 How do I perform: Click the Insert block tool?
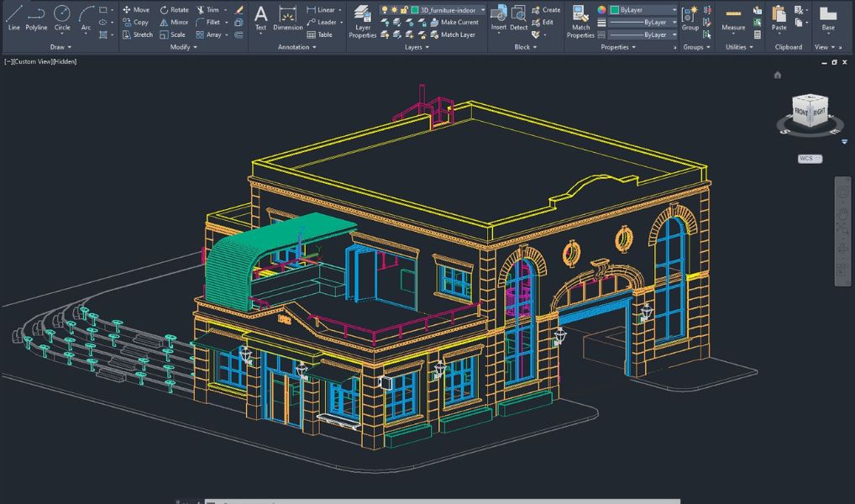coord(498,18)
